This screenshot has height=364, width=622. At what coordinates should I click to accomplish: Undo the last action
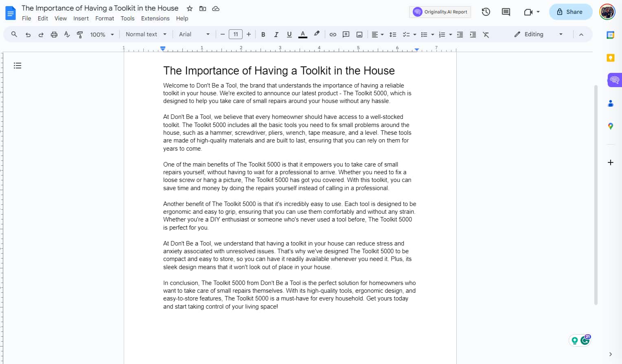28,34
